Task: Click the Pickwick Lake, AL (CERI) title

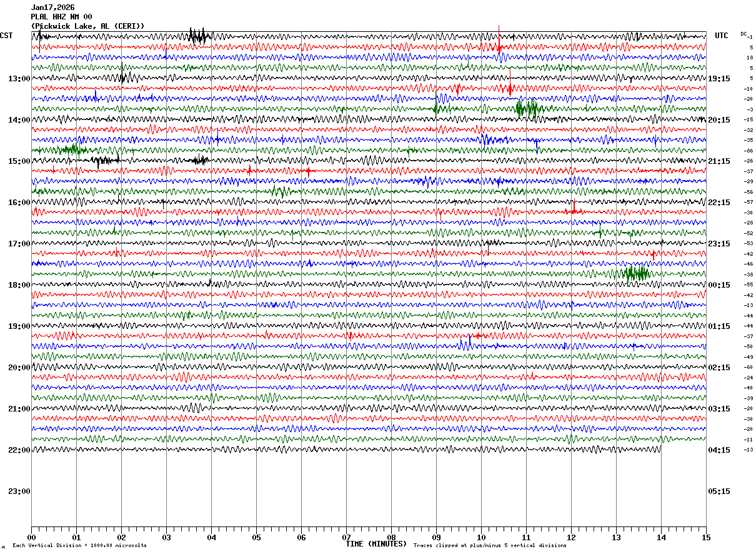Action: point(87,26)
